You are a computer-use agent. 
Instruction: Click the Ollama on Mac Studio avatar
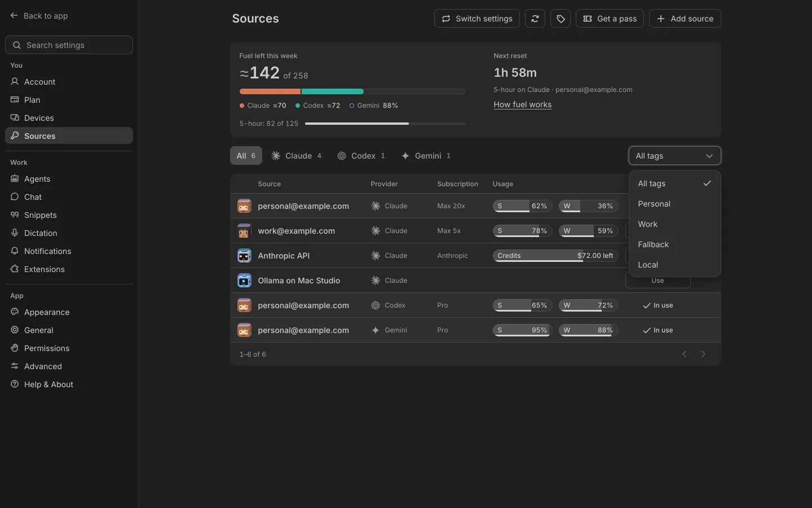pos(244,281)
